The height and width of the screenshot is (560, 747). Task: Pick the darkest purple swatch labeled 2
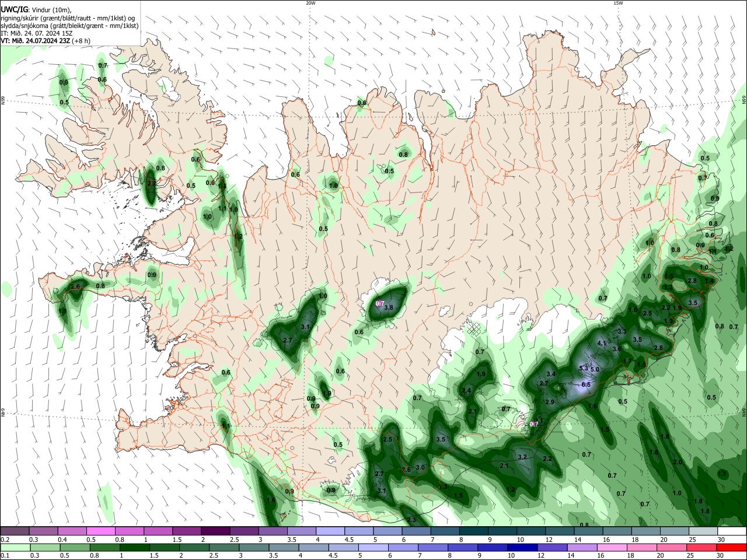pos(215,531)
